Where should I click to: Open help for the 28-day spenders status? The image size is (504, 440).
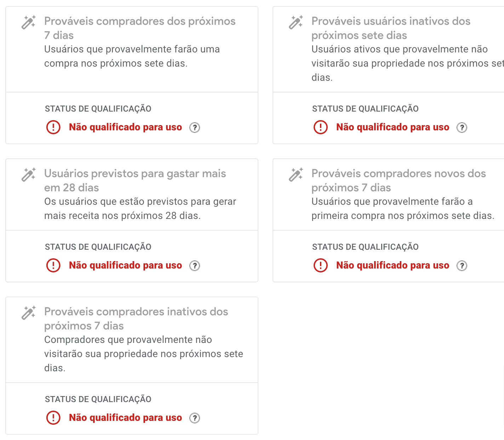(x=195, y=265)
